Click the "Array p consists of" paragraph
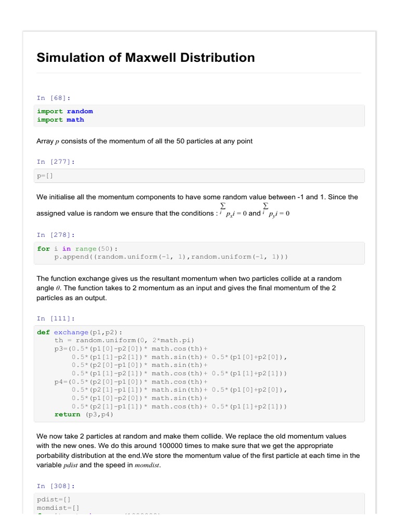 click(144, 141)
